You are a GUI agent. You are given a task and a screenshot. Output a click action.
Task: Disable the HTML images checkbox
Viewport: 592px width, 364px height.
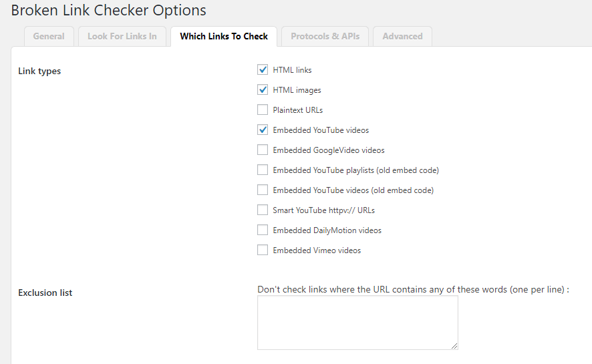pyautogui.click(x=263, y=89)
